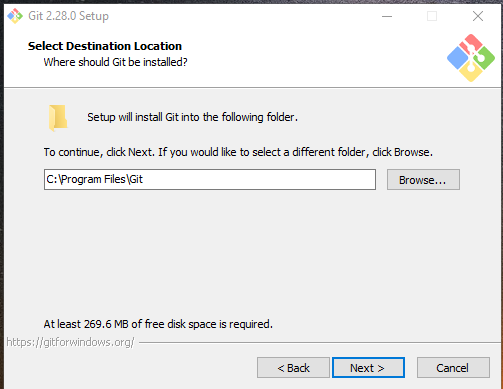Click the "At least 269.6 MB" disk space text
503x389 pixels.
(x=158, y=324)
